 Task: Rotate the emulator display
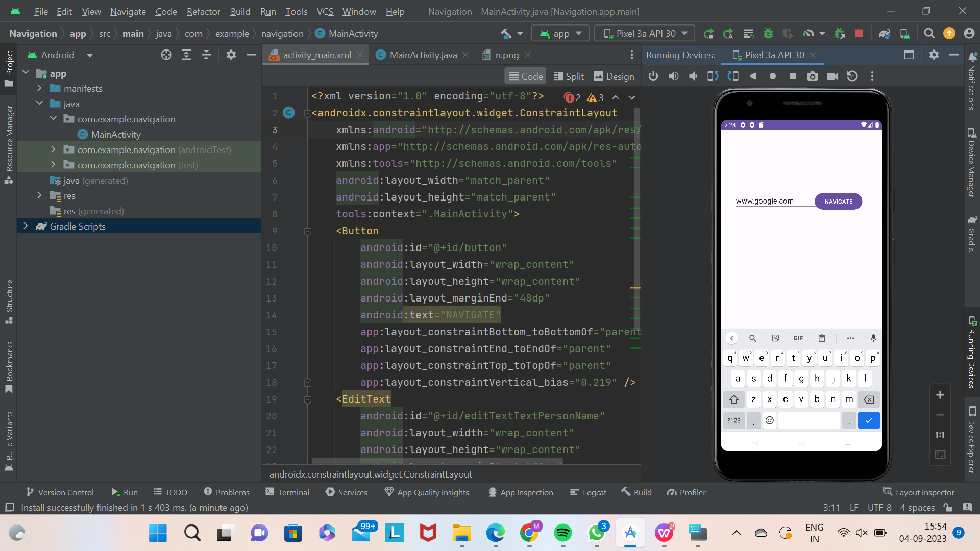713,76
